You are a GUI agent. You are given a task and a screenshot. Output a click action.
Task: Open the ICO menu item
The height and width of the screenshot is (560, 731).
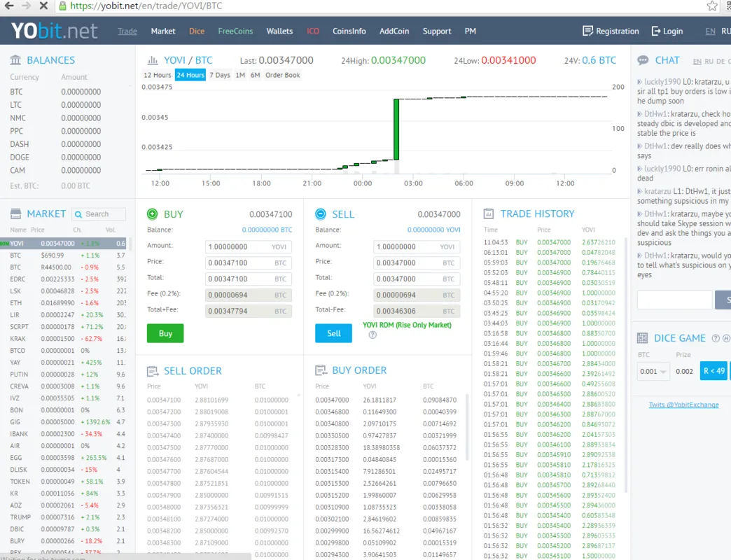[313, 31]
